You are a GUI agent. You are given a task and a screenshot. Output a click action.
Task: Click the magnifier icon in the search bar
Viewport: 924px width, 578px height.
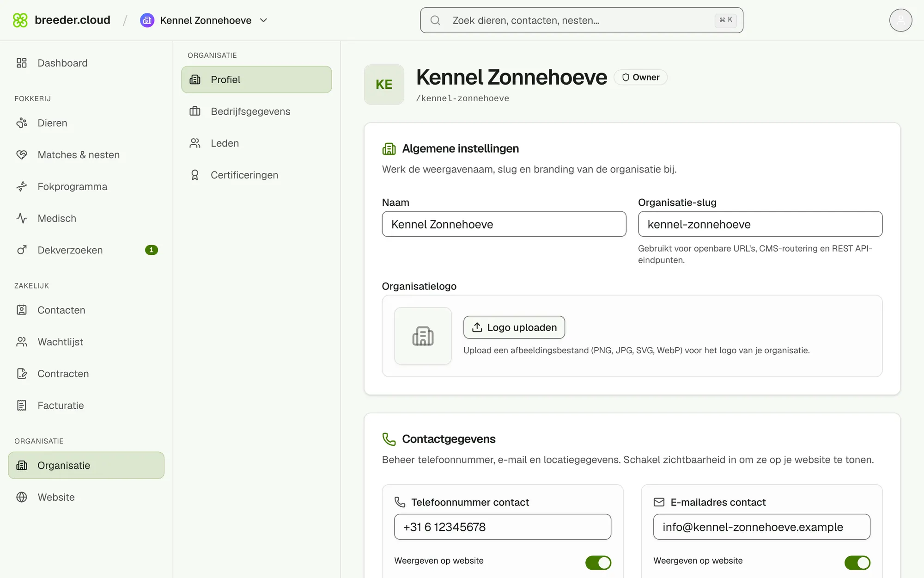tap(435, 20)
